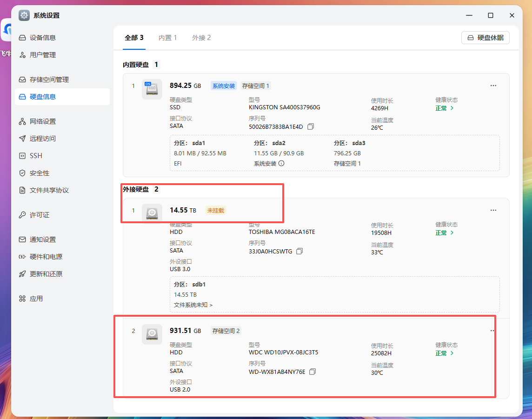Click the 系统安装 tag on SSD
532x419 pixels.
click(x=224, y=86)
